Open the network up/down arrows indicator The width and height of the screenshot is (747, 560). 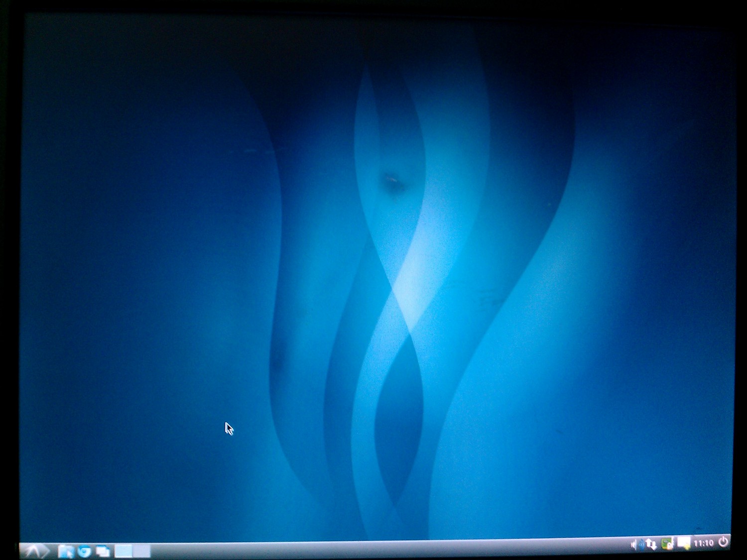click(651, 544)
